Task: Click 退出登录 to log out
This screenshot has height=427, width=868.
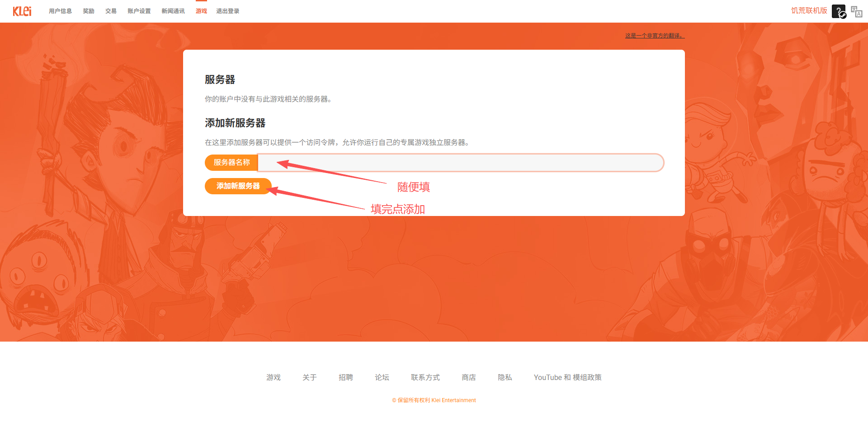Action: pos(227,11)
